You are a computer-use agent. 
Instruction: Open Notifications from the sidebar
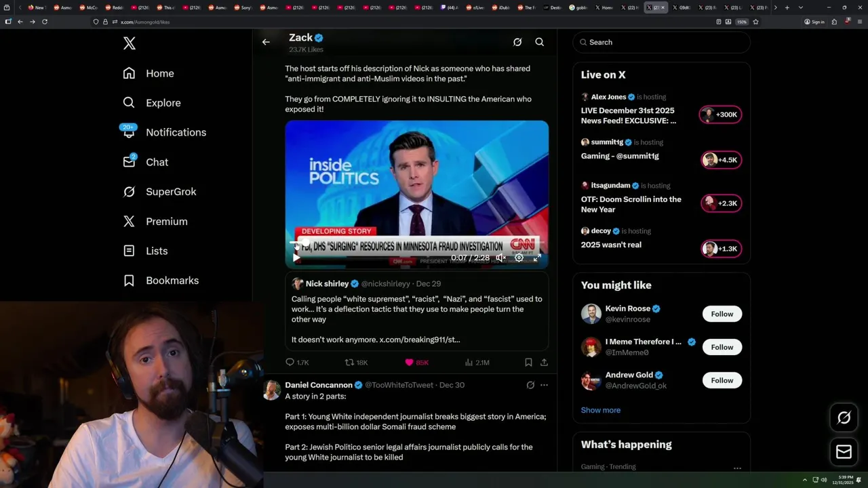164,132
